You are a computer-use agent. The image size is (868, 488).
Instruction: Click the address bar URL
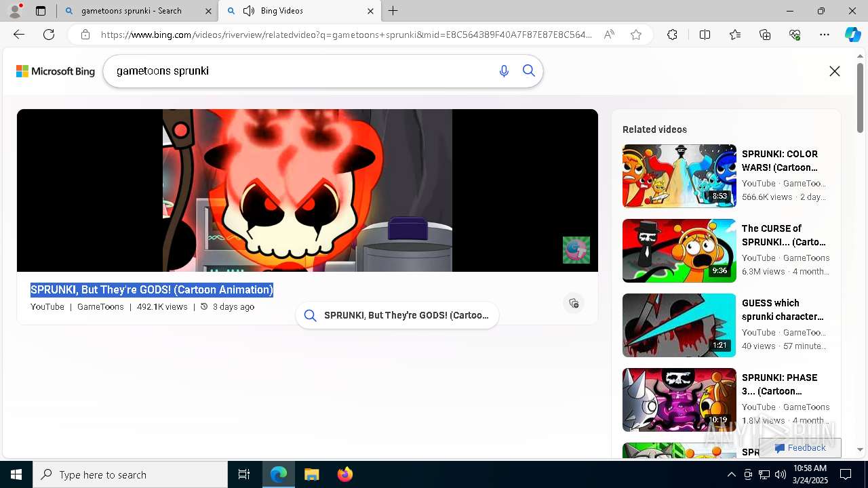tap(346, 35)
